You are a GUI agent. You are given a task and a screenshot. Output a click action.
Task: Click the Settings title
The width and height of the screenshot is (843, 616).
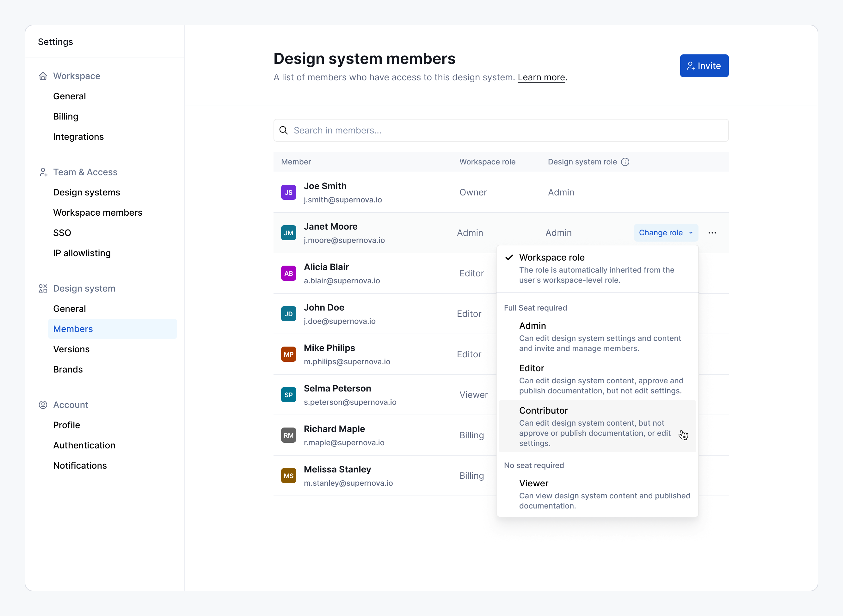(56, 42)
